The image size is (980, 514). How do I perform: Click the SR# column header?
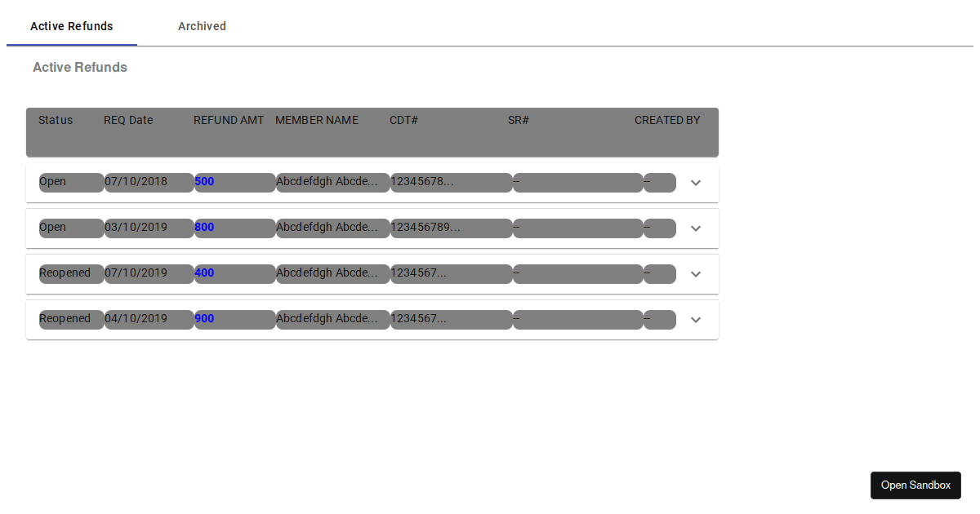point(519,120)
